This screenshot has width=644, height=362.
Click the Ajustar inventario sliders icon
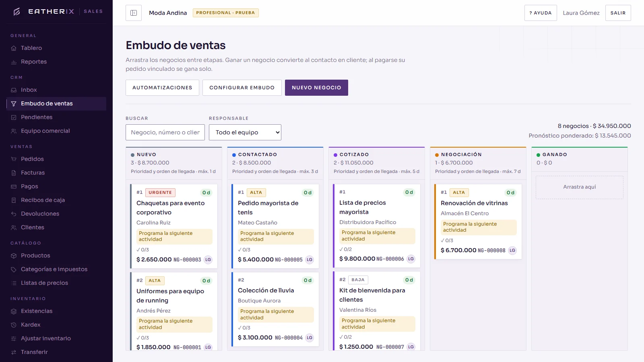click(x=14, y=339)
